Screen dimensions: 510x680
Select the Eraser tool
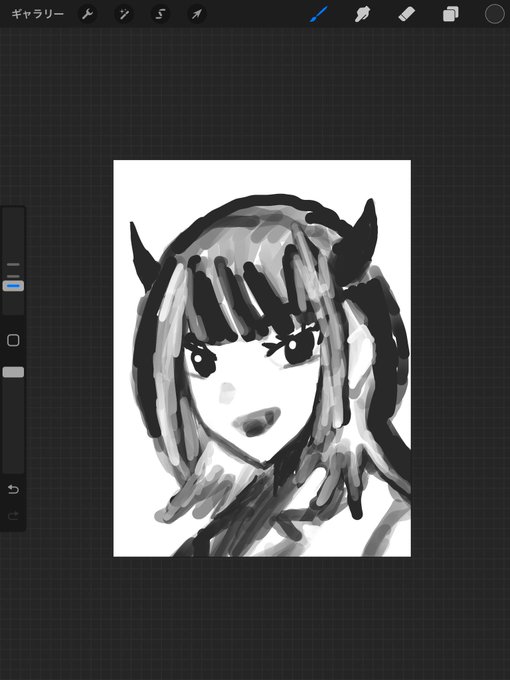pos(407,14)
